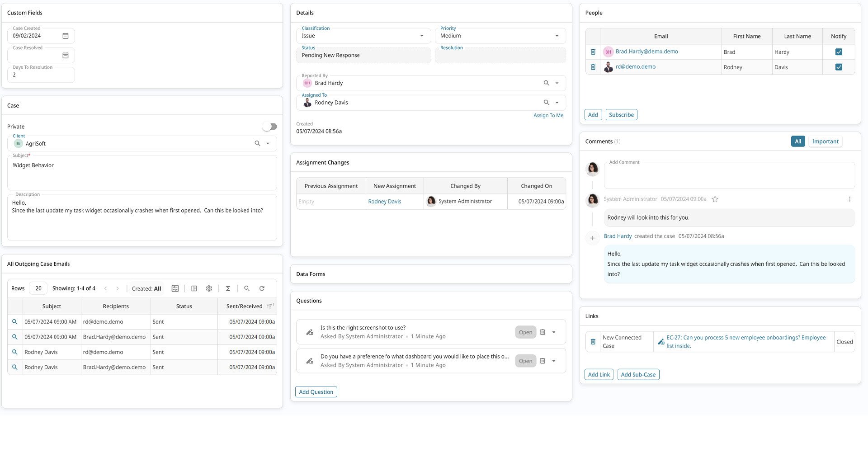The image size is (868, 457).
Task: Open the comment's three-dot options menu
Action: 849,199
